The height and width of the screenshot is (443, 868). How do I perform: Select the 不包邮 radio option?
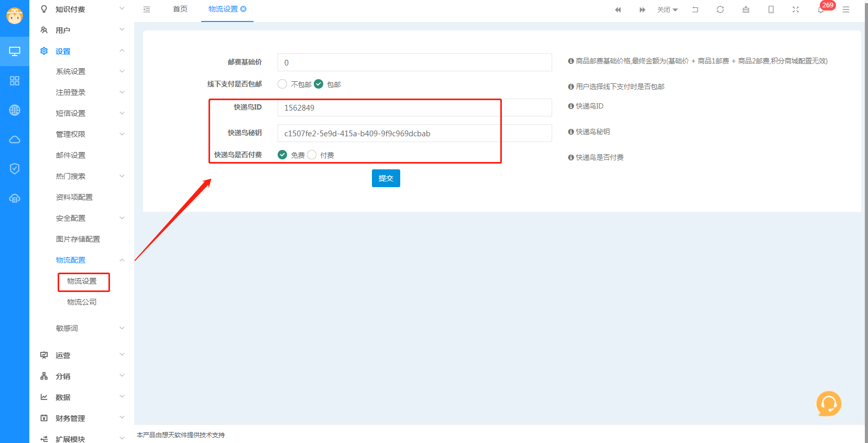(282, 84)
